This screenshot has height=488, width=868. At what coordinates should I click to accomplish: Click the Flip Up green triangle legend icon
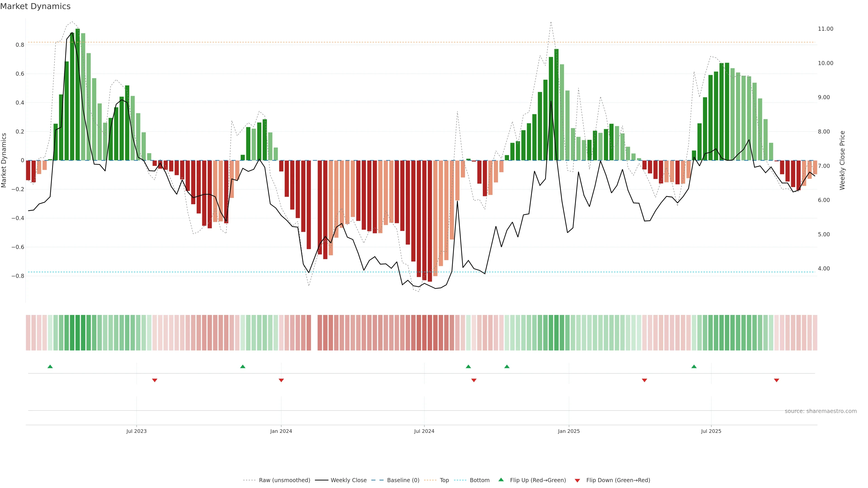[501, 480]
